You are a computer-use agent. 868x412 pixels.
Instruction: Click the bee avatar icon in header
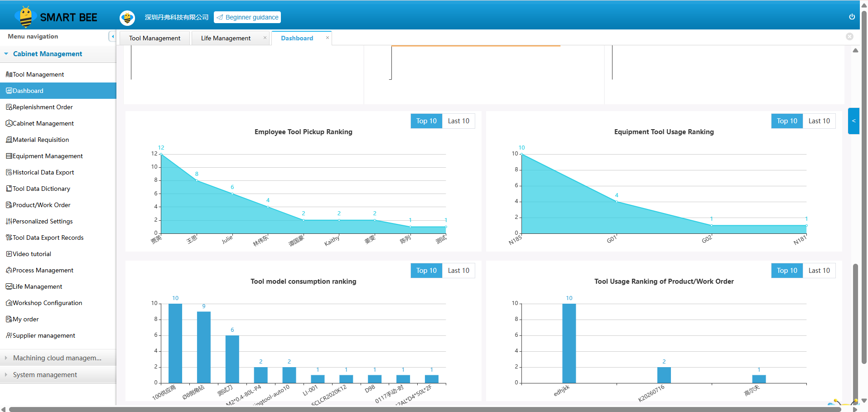pos(127,18)
